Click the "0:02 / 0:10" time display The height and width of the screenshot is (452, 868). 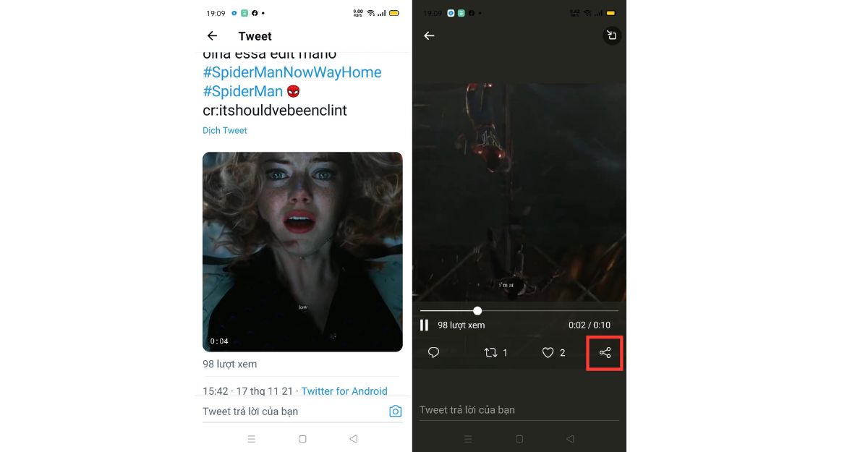[x=590, y=325]
